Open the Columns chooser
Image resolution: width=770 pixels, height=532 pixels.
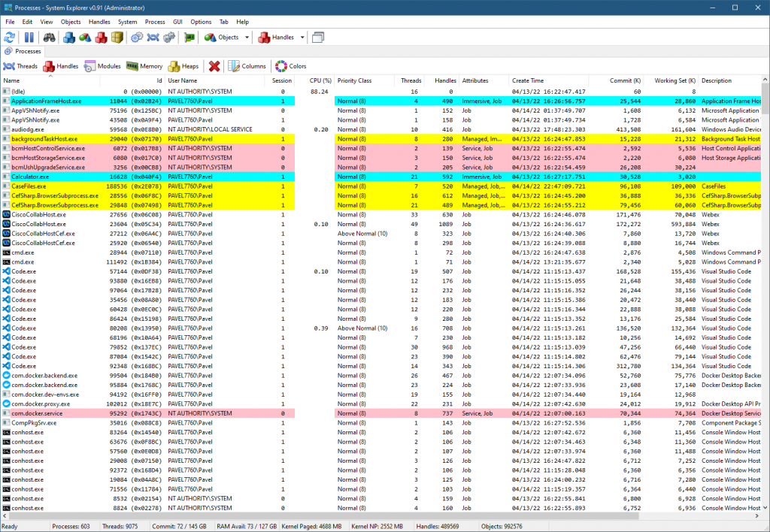tap(247, 66)
